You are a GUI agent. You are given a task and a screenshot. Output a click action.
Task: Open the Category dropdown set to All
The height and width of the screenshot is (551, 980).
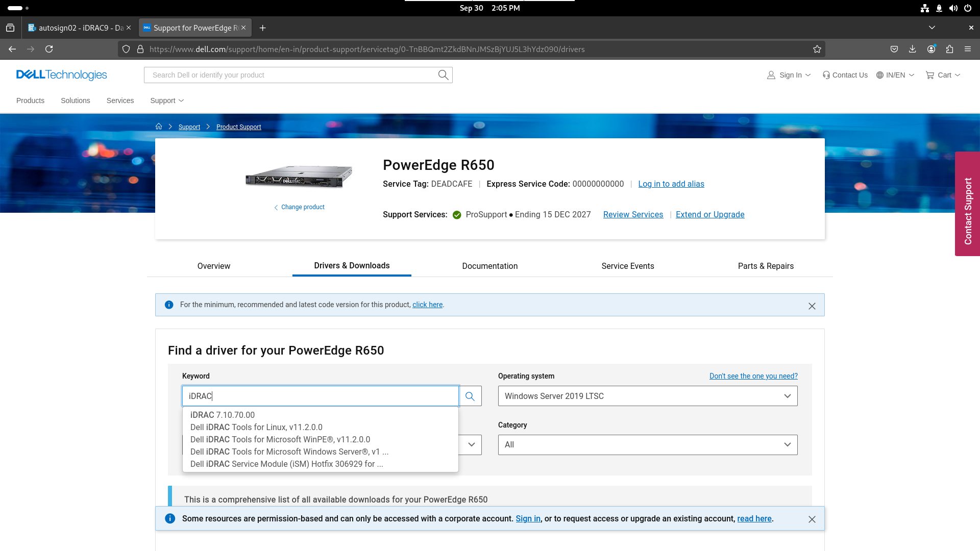click(648, 445)
